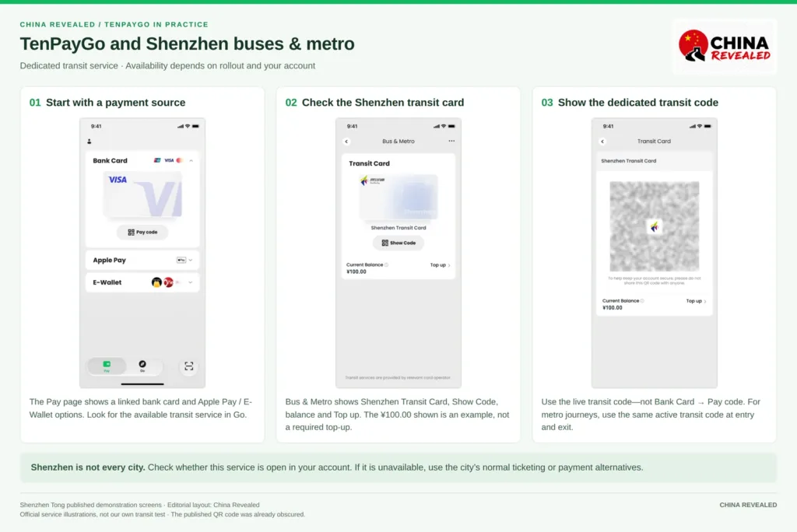Click the 'Bus & Metro' screen title

click(398, 142)
